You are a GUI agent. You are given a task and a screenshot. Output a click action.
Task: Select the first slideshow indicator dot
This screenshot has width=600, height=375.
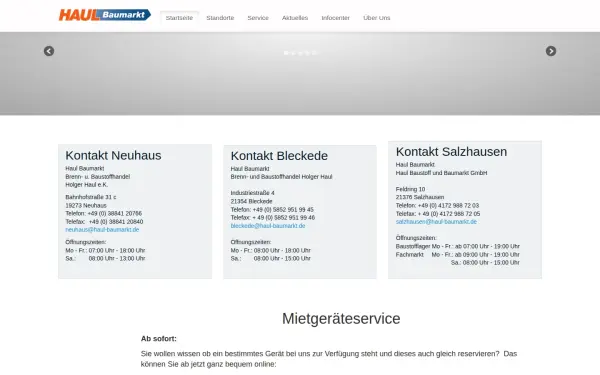click(286, 53)
